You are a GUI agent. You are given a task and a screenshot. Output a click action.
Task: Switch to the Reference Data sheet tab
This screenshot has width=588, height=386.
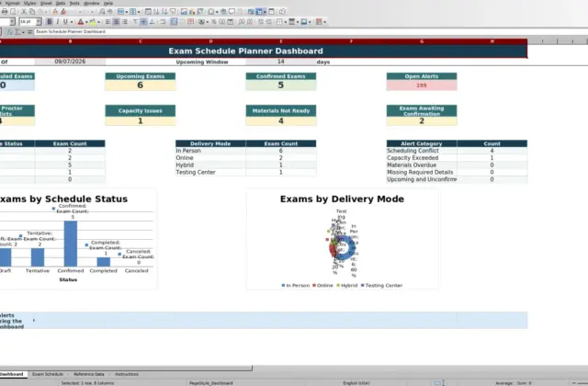89,374
